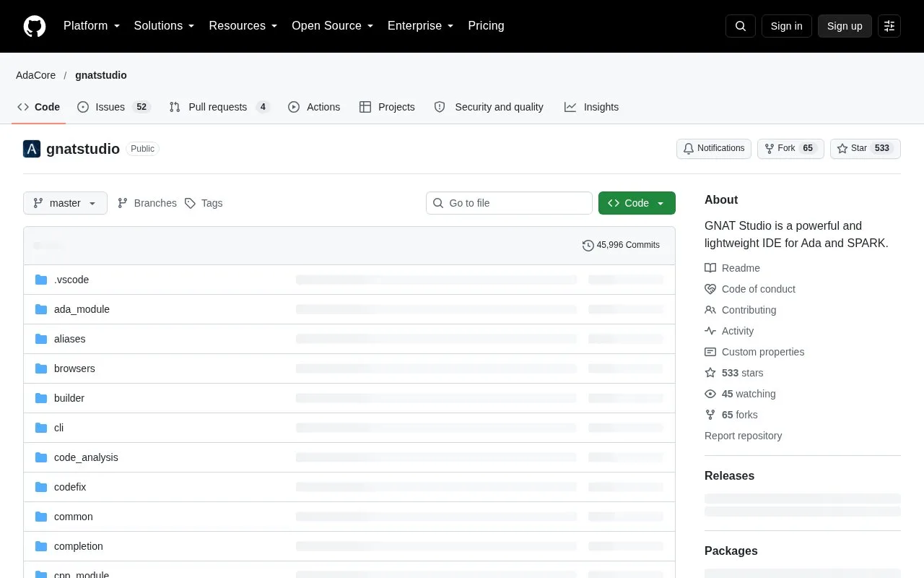Click the builder folder icon
Image resolution: width=924 pixels, height=578 pixels.
(x=41, y=398)
